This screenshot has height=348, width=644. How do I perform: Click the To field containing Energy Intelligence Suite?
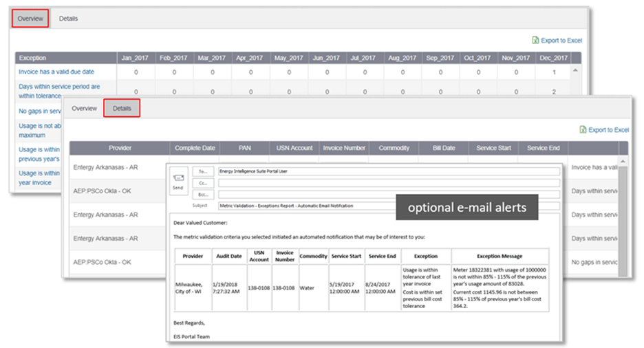[x=388, y=172]
